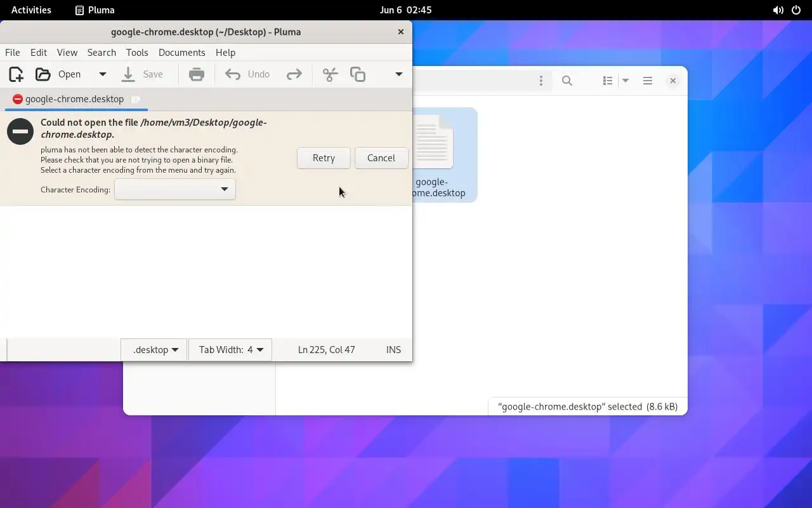Expand view options arrow in Files window

[625, 81]
